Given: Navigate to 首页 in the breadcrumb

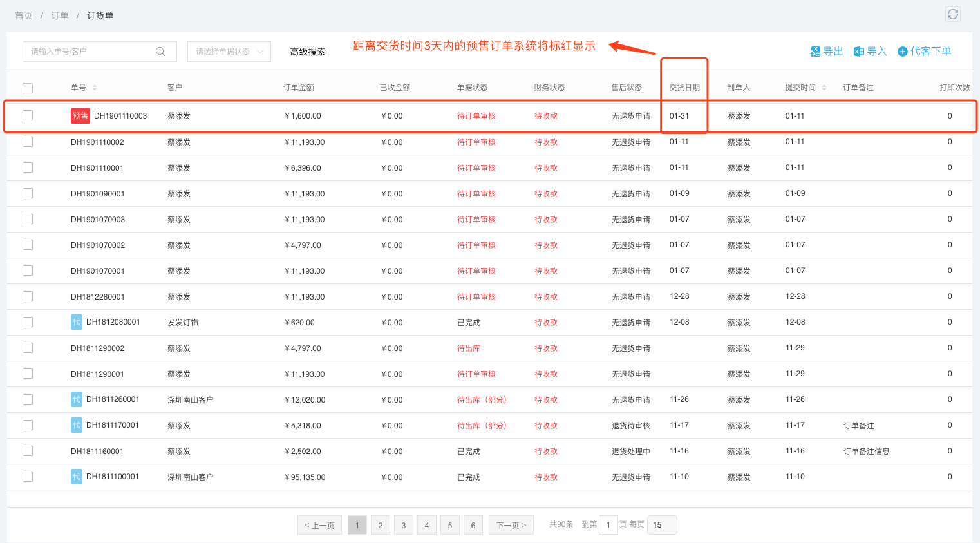Looking at the screenshot, I should [23, 14].
